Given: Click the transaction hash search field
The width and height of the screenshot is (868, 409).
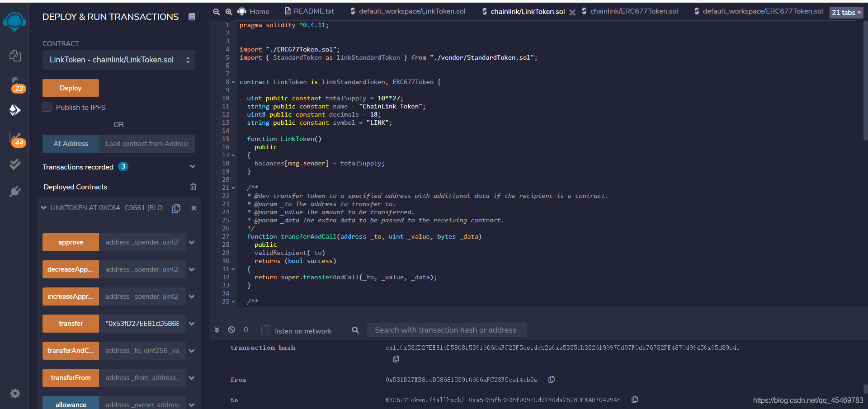Looking at the screenshot, I should click(x=447, y=330).
